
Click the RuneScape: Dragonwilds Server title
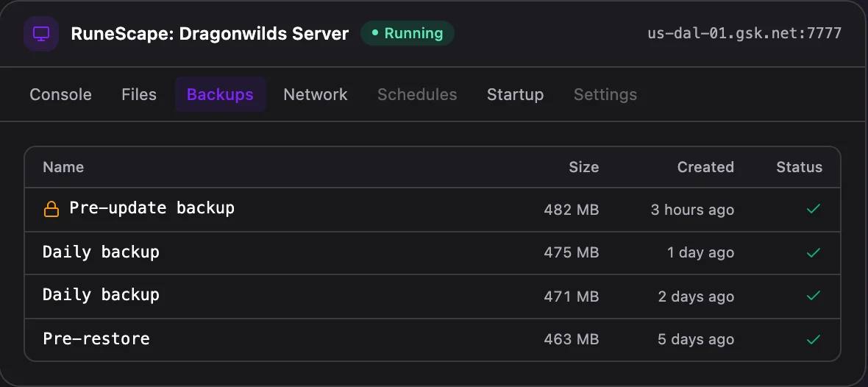210,34
